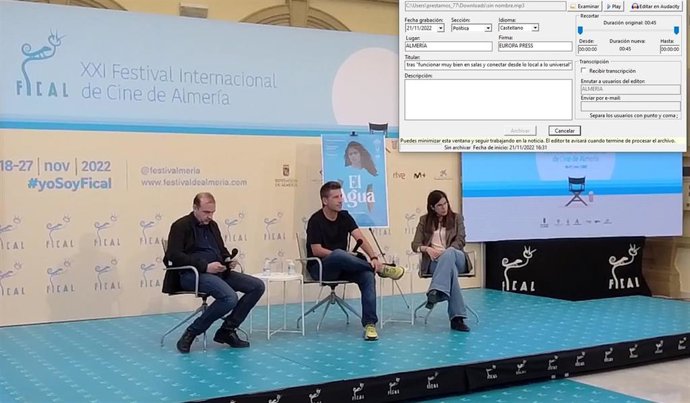Open the Fecha grabación date dropdown
The image size is (690, 403).
coord(440,28)
